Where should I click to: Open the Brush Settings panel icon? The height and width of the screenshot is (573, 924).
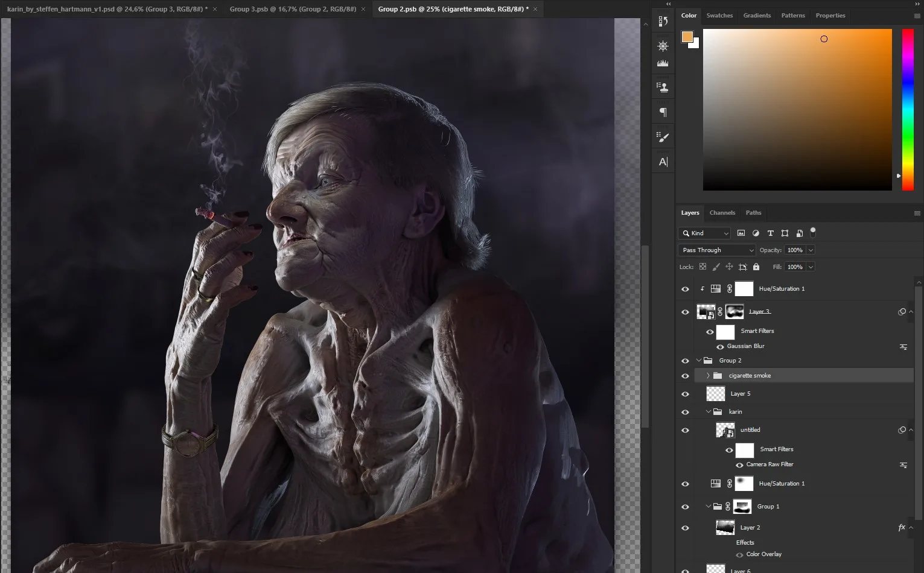[x=663, y=138]
